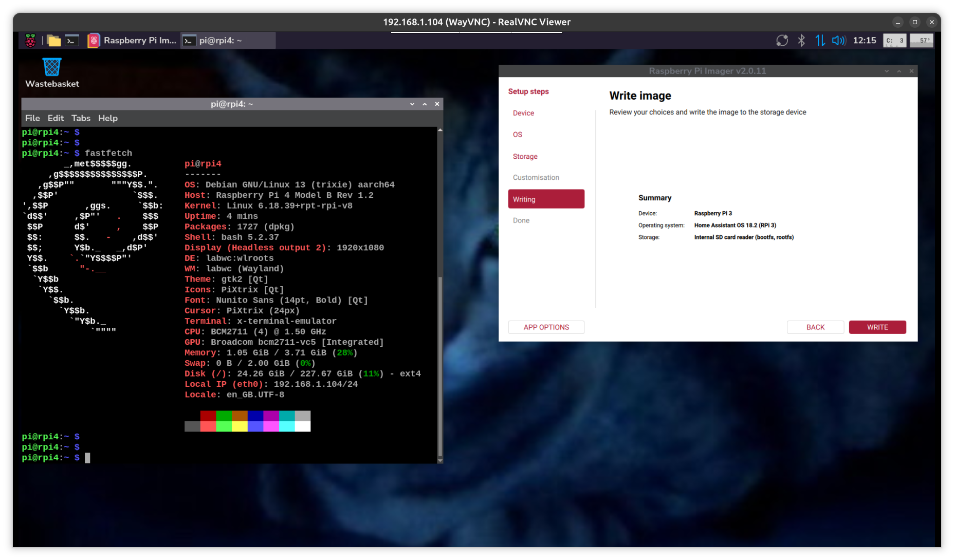Launch the file manager from the panel

[x=54, y=41]
